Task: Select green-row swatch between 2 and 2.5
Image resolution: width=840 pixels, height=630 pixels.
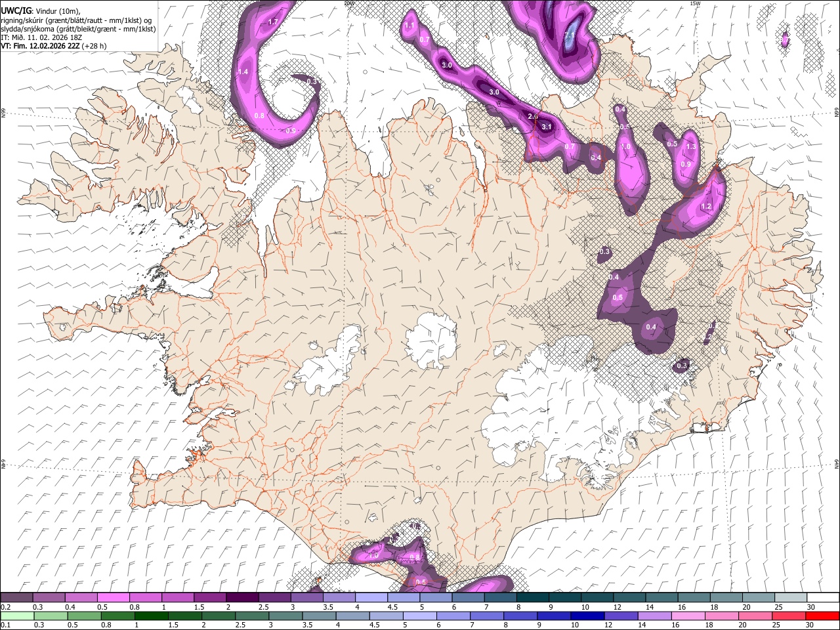Action: 220,616
